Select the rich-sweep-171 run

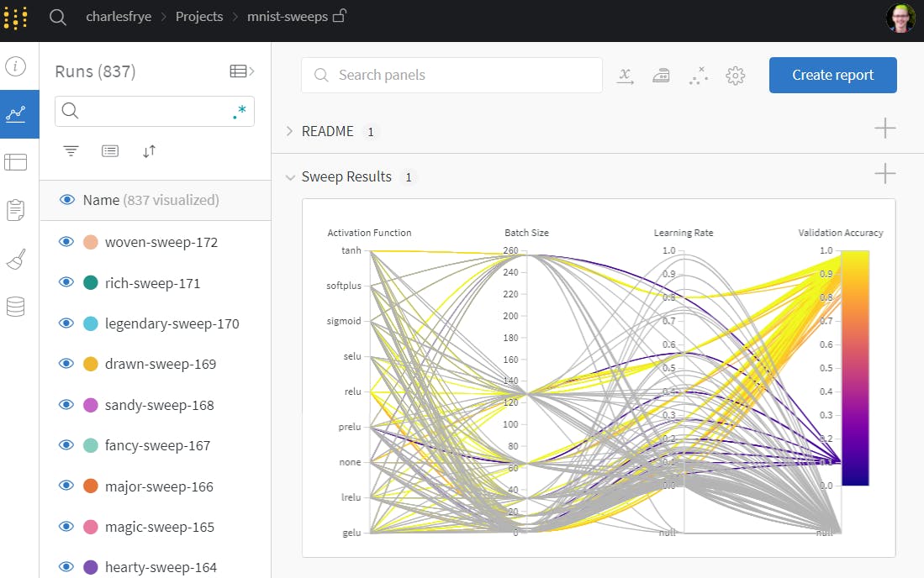[152, 283]
